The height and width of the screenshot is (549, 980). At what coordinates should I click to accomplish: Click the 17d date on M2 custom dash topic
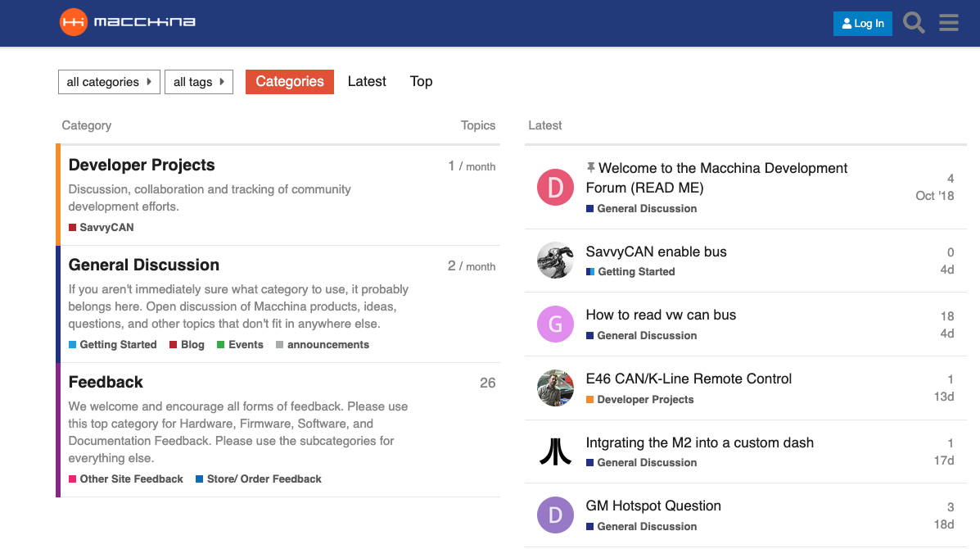[944, 461]
